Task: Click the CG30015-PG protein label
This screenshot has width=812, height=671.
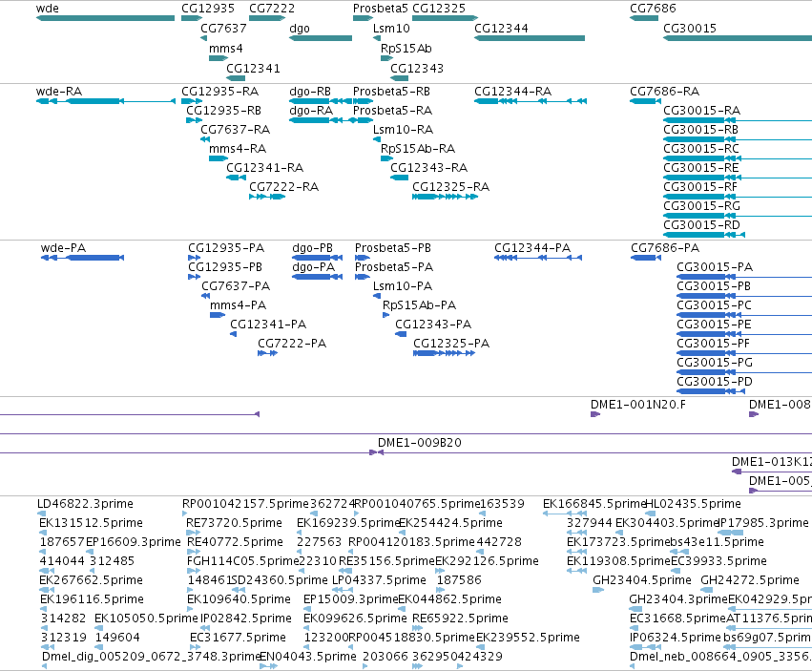Action: pos(714,362)
